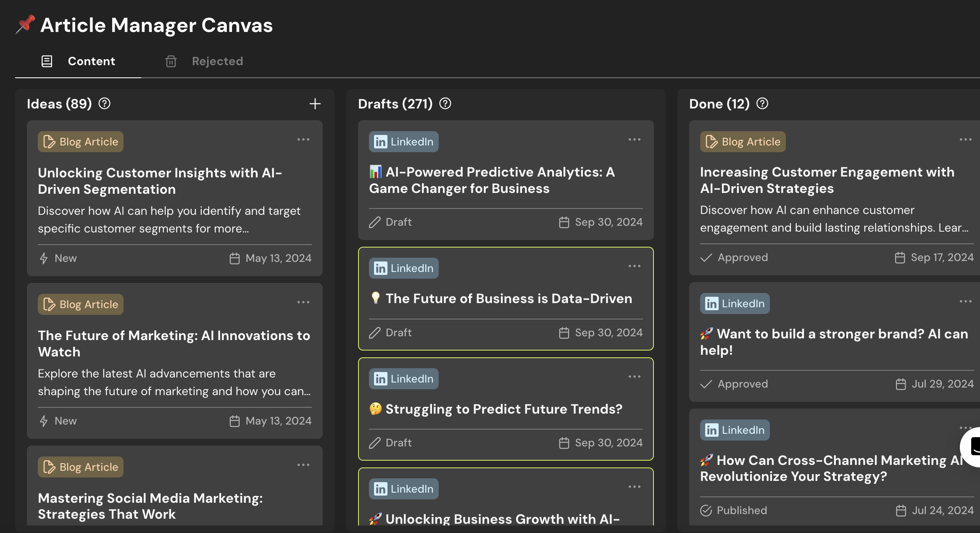Switch to the Rejected tab
The image size is (980, 533).
[x=217, y=61]
